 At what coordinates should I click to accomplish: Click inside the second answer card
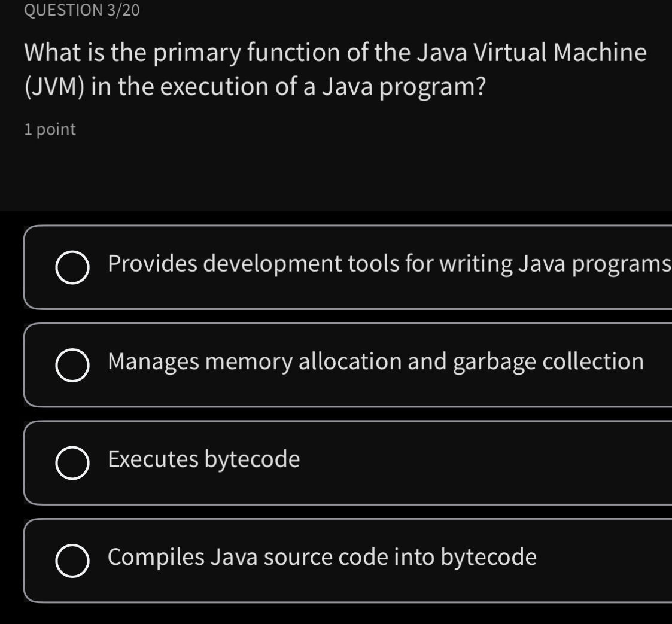335,364
